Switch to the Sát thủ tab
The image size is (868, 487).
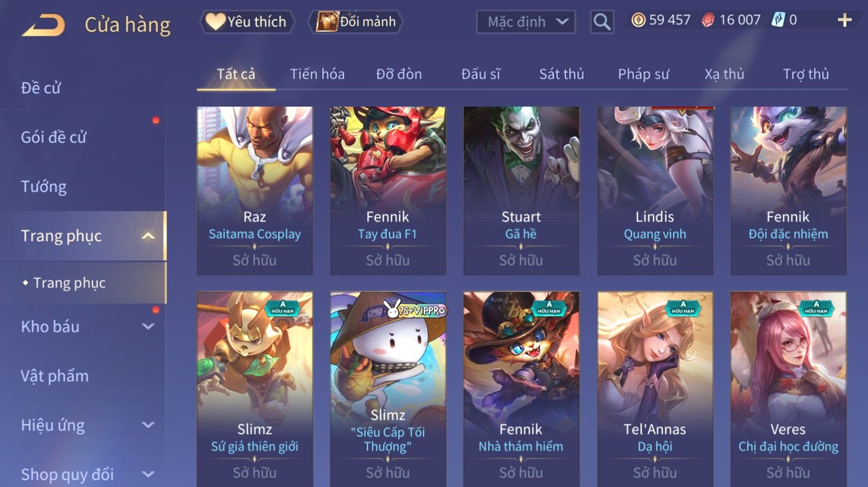(x=561, y=74)
